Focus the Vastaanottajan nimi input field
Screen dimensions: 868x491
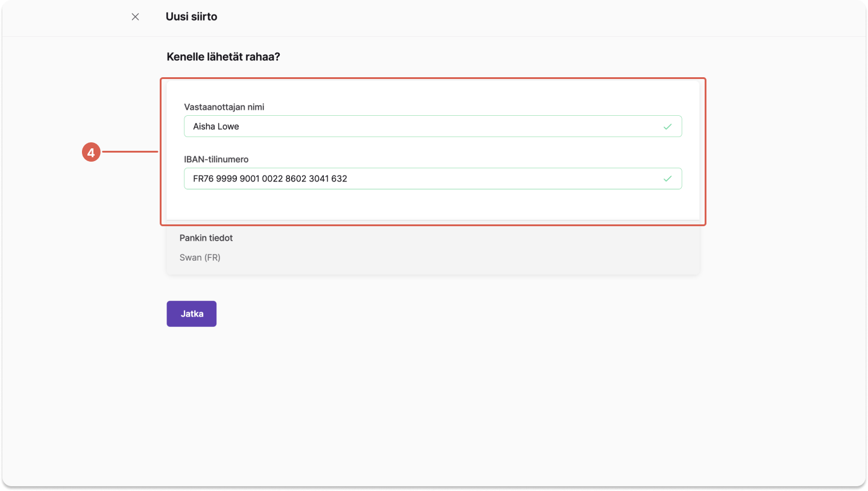433,126
